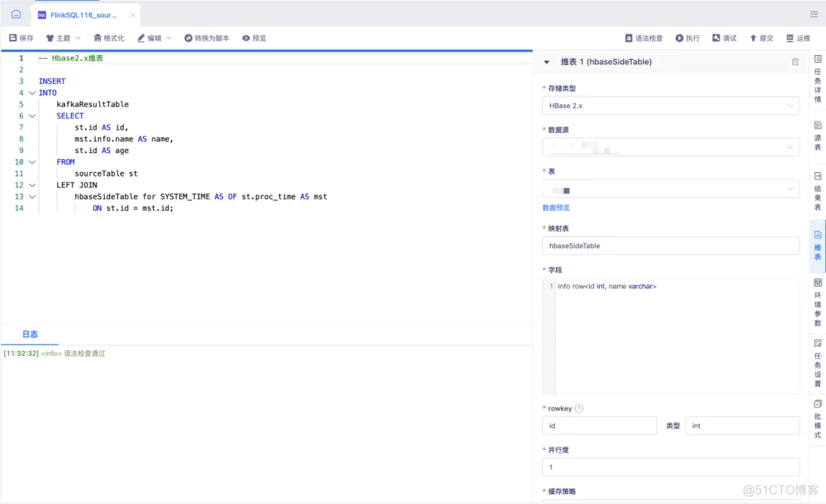The image size is (826, 504).
Task: Collapse the 维表 1 (hbaseSideTable) section
Action: pyautogui.click(x=547, y=62)
